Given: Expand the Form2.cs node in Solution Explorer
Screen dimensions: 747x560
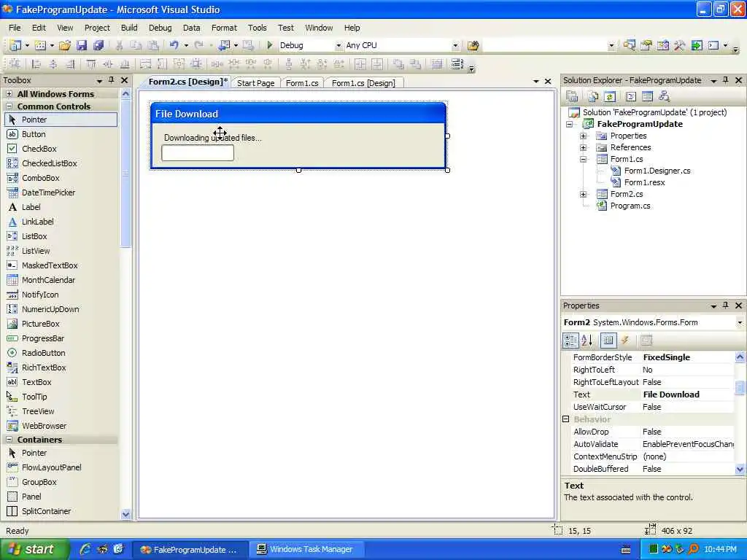Looking at the screenshot, I should coord(583,194).
